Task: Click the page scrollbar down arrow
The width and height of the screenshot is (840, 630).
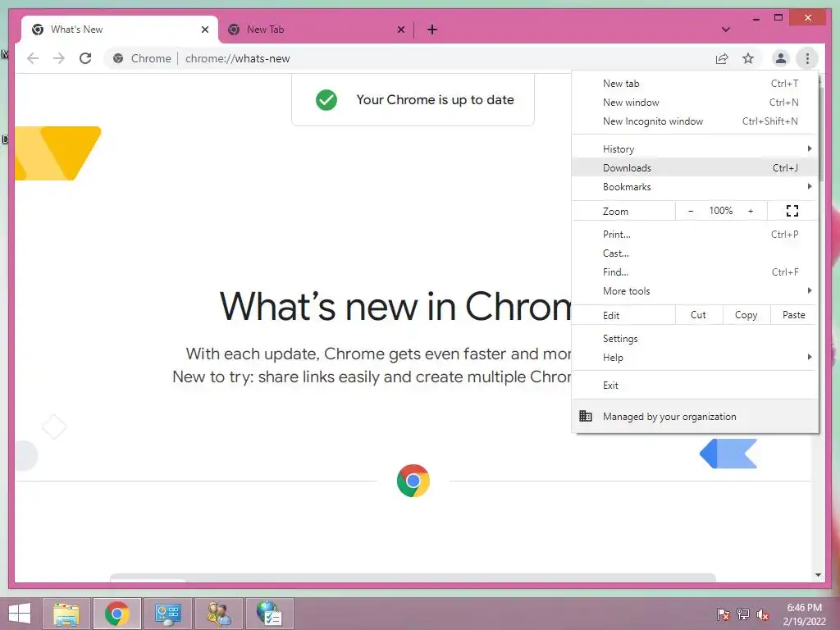Action: 818,575
